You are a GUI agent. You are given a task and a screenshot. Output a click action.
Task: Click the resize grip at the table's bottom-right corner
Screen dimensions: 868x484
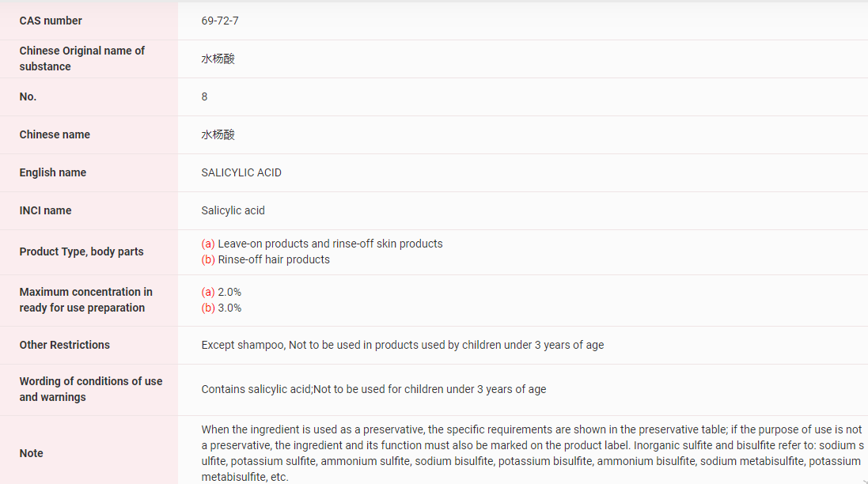tap(863, 479)
